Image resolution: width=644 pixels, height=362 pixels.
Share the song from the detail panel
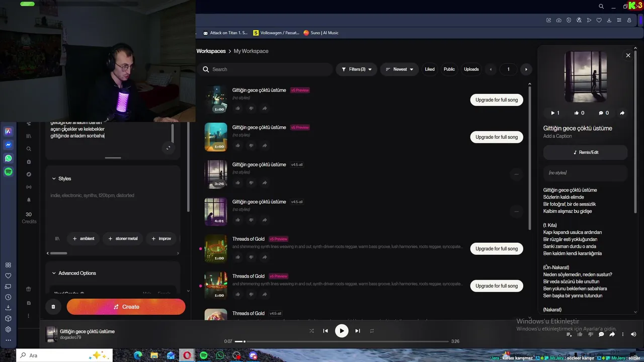coord(622,113)
